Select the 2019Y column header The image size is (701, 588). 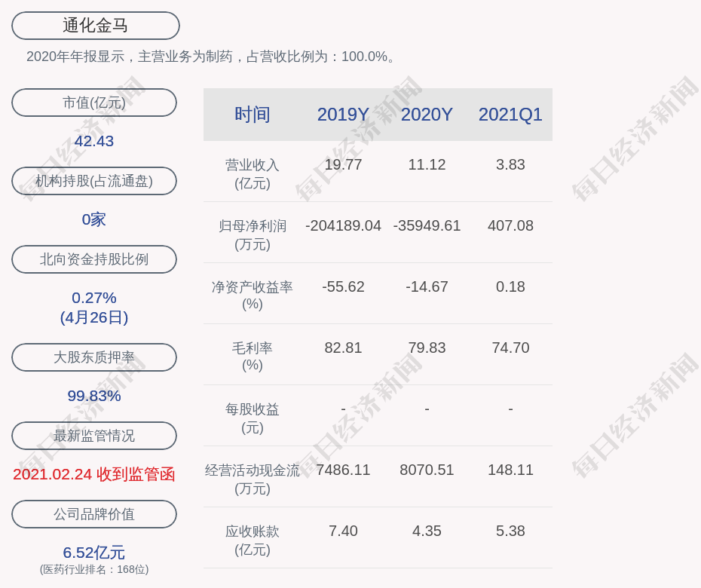[343, 115]
